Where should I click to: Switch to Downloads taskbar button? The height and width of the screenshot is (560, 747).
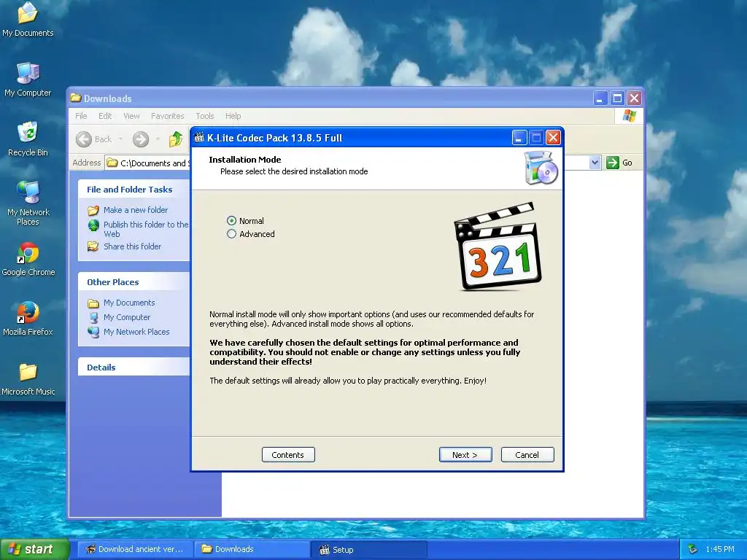pyautogui.click(x=252, y=549)
